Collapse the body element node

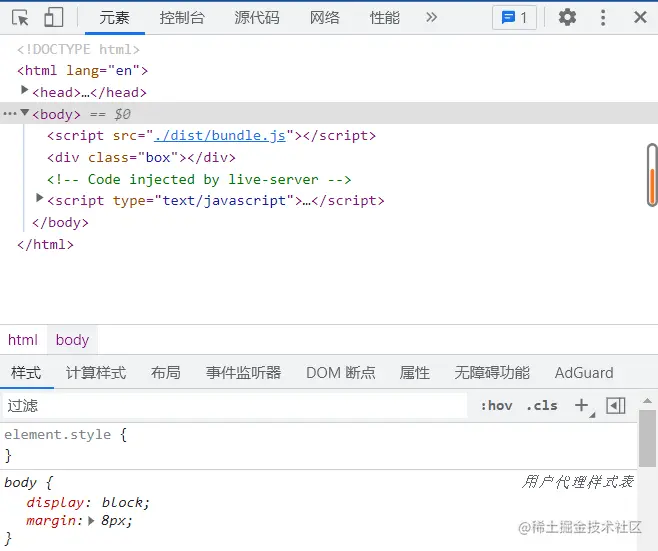[x=25, y=112]
